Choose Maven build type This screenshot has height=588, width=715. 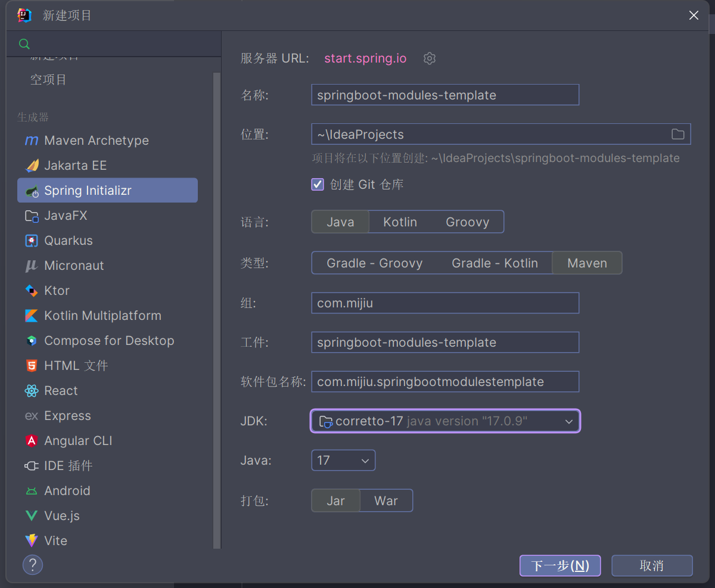coord(587,263)
